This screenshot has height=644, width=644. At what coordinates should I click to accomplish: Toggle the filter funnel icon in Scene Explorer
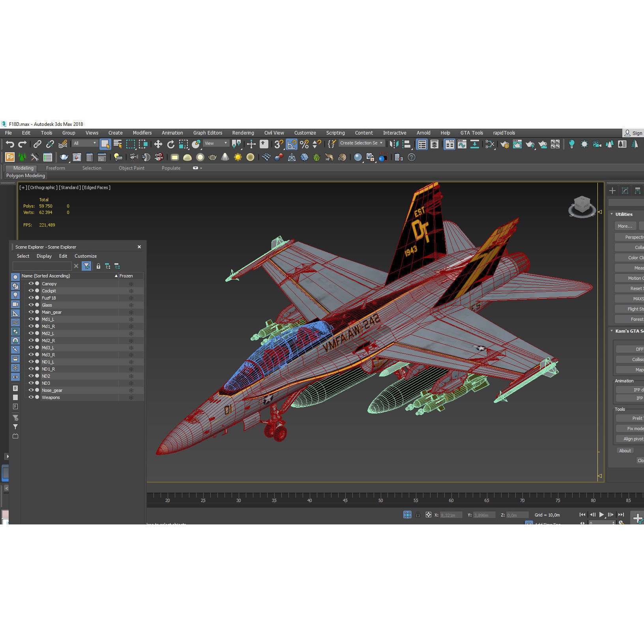pyautogui.click(x=86, y=266)
